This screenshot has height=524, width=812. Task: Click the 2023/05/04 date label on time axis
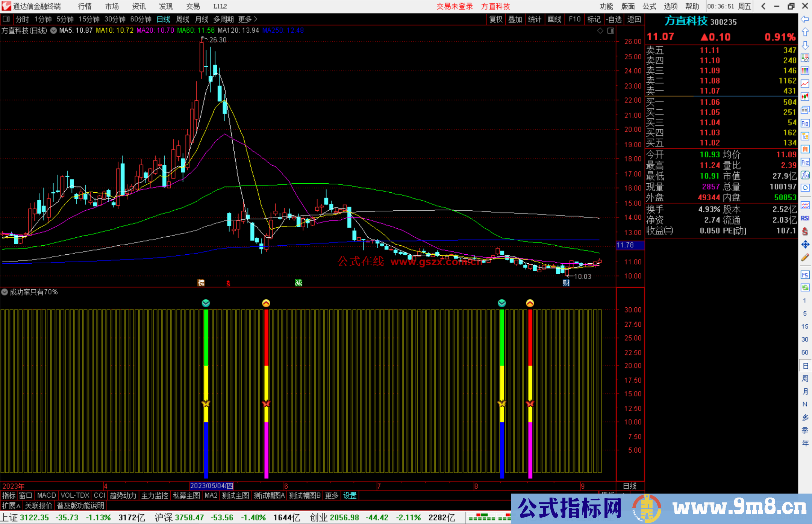click(212, 486)
